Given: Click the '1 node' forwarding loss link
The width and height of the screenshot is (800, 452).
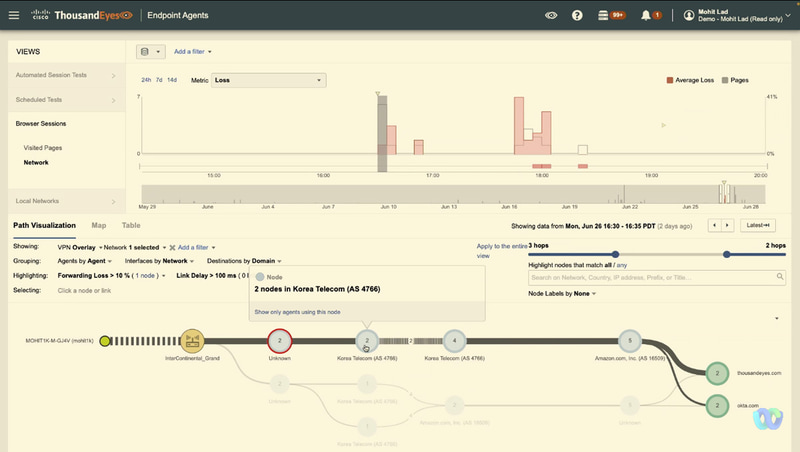Looking at the screenshot, I should pos(145,275).
